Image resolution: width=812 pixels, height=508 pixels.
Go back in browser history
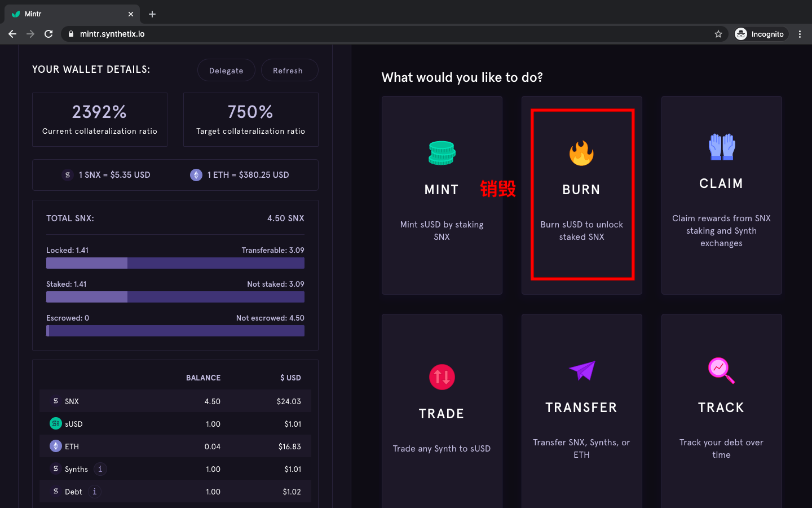tap(12, 34)
